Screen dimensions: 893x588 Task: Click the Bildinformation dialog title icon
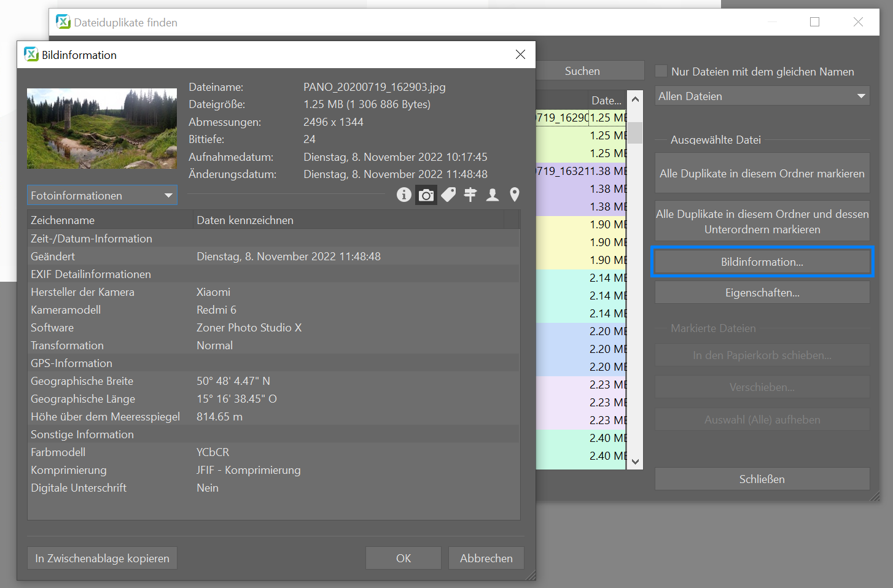point(31,55)
